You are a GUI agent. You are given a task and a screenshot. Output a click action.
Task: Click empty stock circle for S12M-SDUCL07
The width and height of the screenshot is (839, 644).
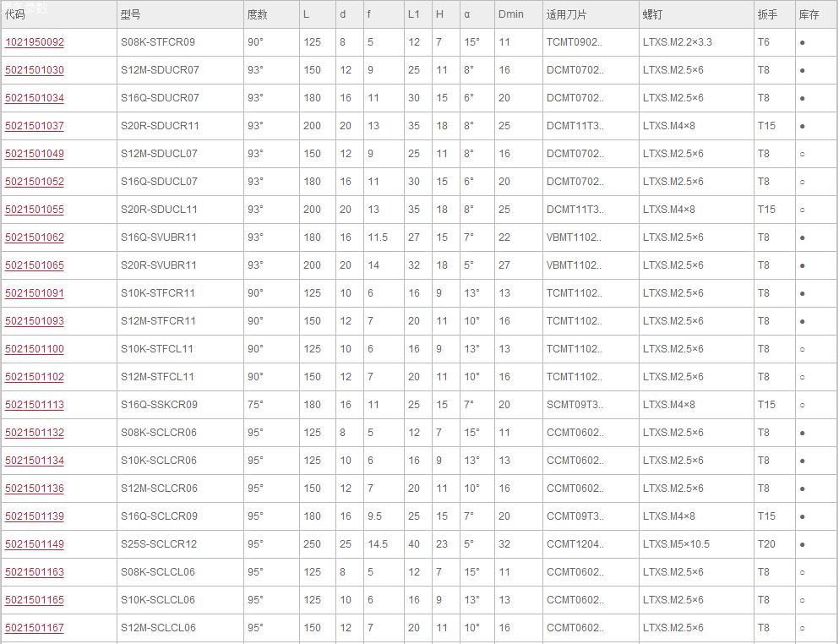(802, 154)
